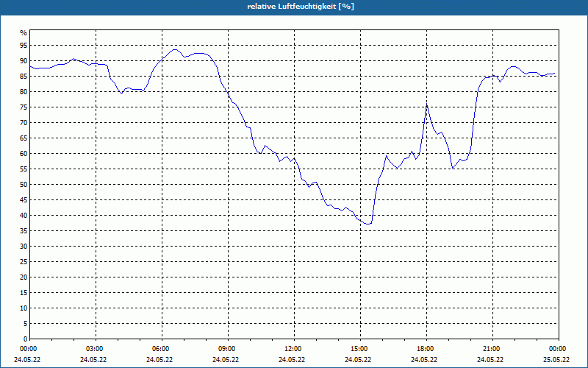Click the 40 y-axis label
588x368 pixels.
click(x=24, y=216)
